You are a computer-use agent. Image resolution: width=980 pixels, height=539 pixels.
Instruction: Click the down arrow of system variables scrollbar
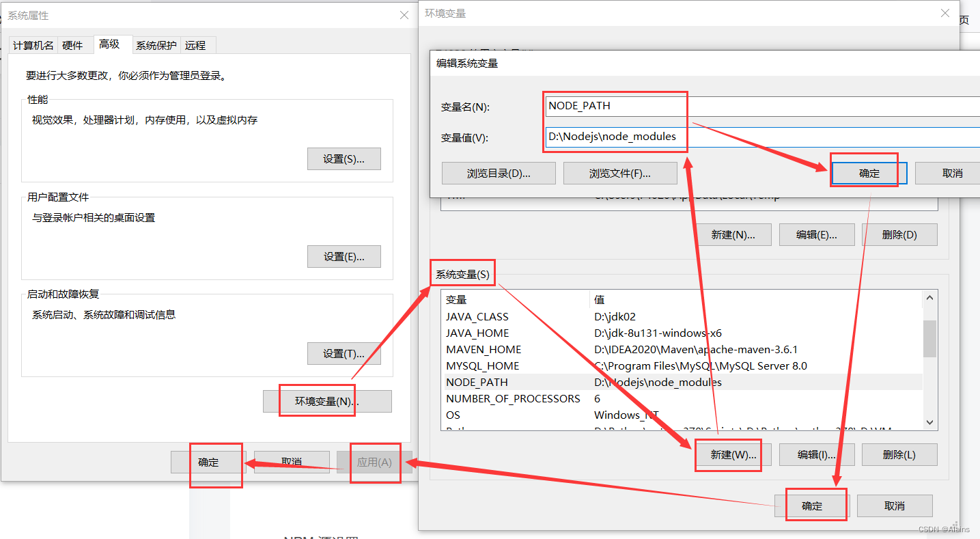[929, 422]
